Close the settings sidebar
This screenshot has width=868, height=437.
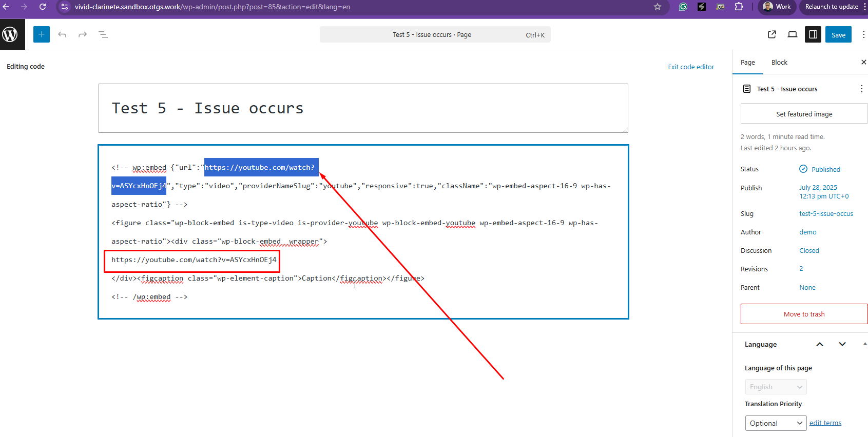(863, 62)
